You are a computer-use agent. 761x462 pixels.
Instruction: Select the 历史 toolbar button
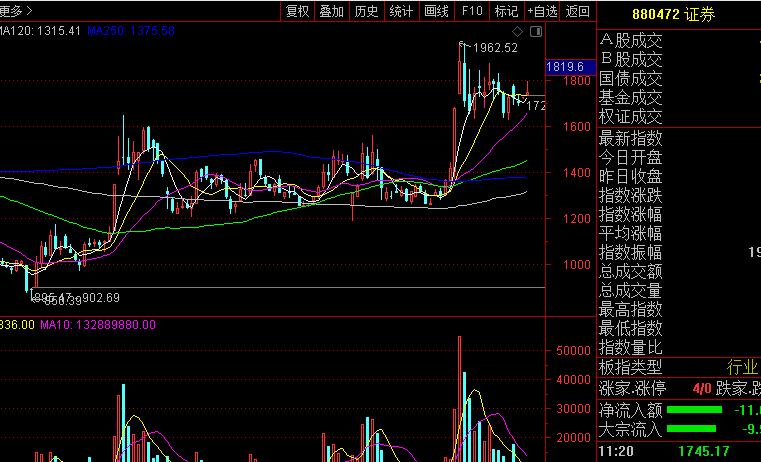point(366,11)
